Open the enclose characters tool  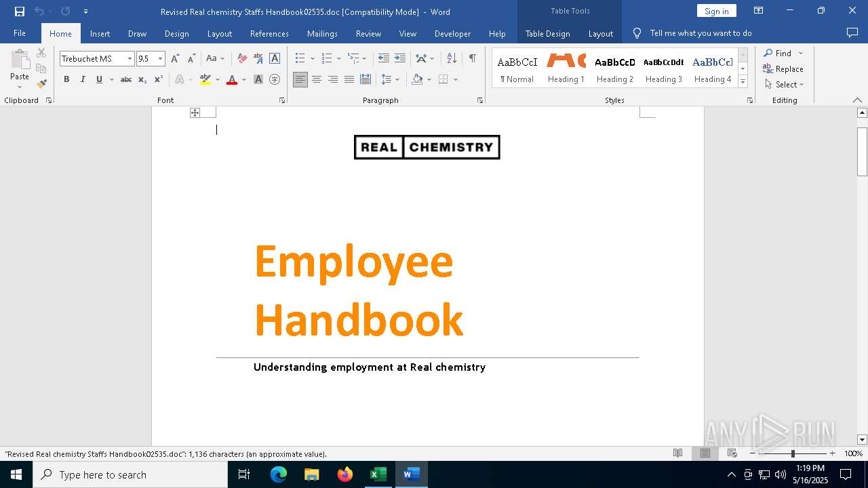coord(275,80)
